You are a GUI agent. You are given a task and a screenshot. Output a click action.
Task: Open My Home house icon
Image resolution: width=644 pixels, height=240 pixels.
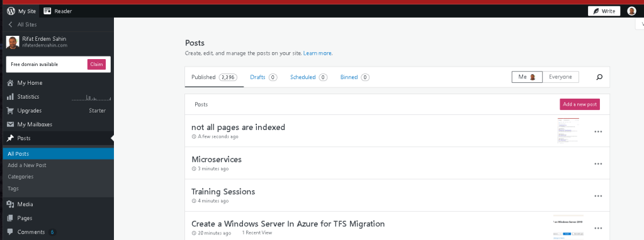(10, 83)
